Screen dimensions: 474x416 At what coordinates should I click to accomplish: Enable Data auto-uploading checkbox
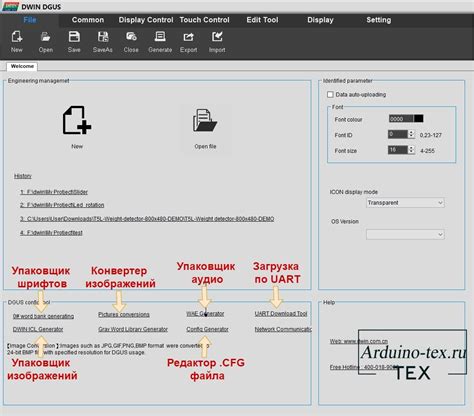[330, 95]
